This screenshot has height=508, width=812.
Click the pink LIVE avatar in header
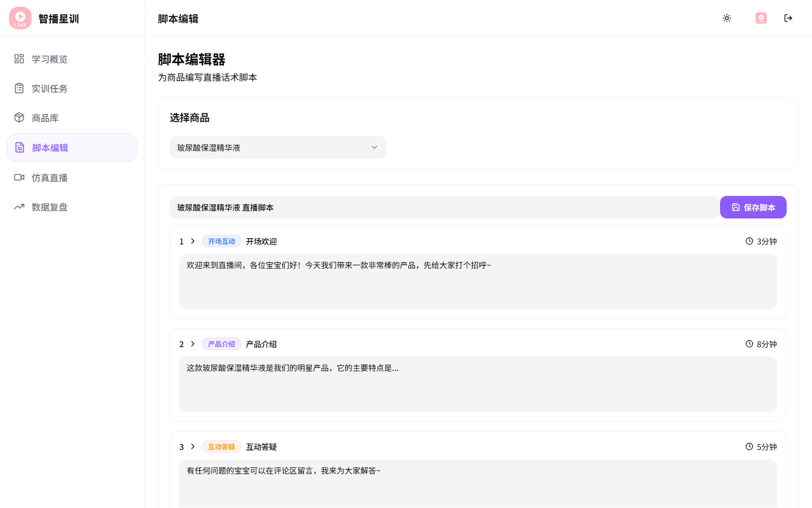[761, 17]
